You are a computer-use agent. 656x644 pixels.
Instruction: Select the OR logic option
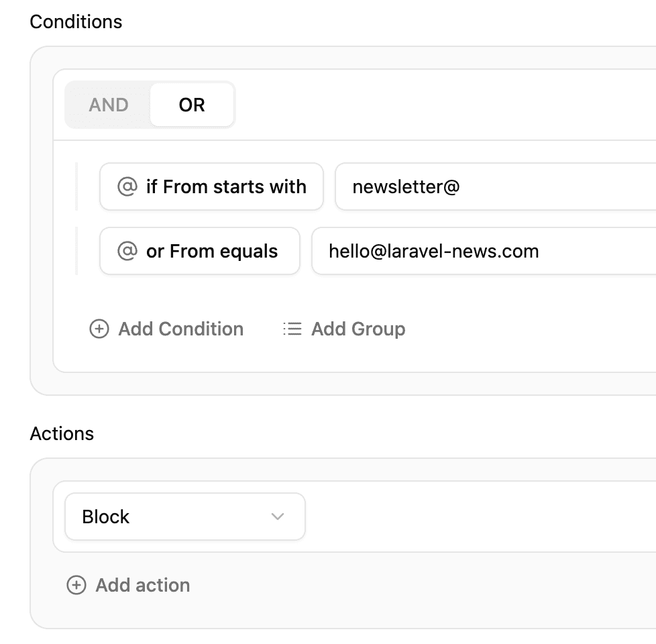point(192,105)
